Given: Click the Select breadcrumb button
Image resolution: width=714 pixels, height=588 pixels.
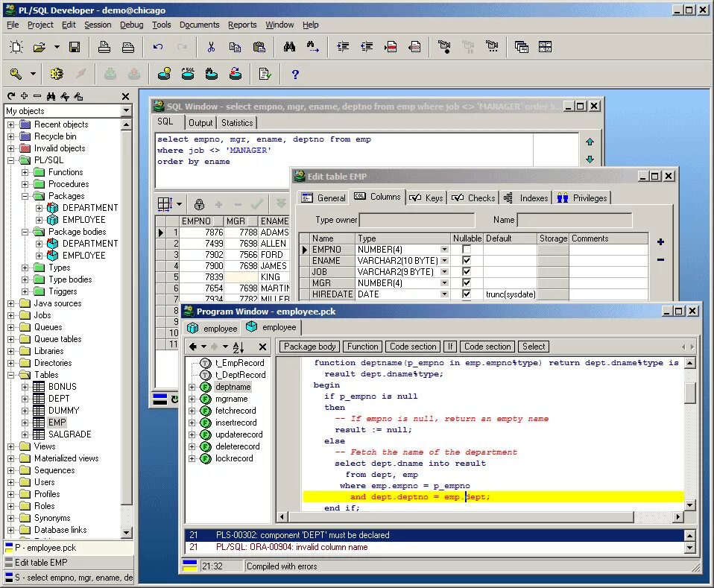Looking at the screenshot, I should pos(534,347).
